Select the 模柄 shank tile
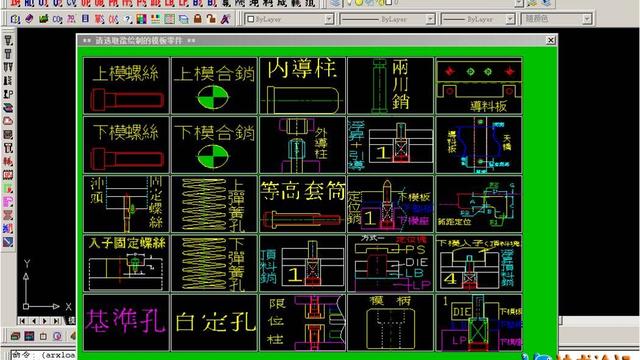The image size is (640, 360). click(391, 322)
